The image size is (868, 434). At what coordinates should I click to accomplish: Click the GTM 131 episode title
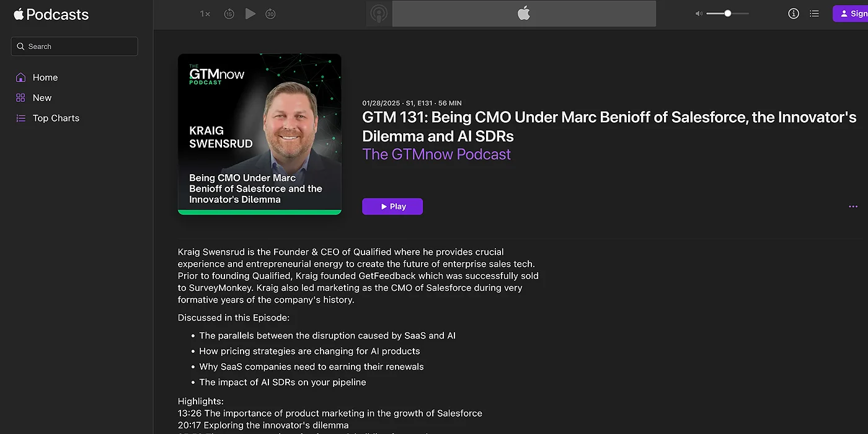[609, 126]
